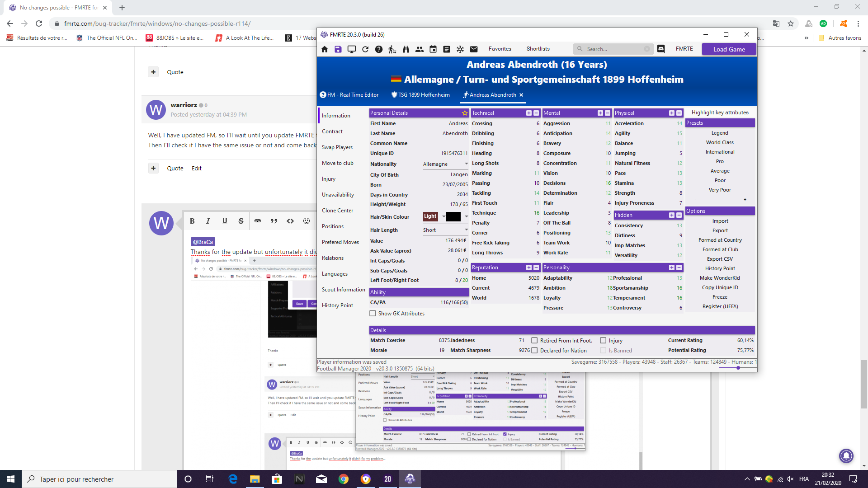Viewport: 868px width, 488px height.
Task: Open the Hair Length dropdown showing Short
Action: tap(445, 230)
